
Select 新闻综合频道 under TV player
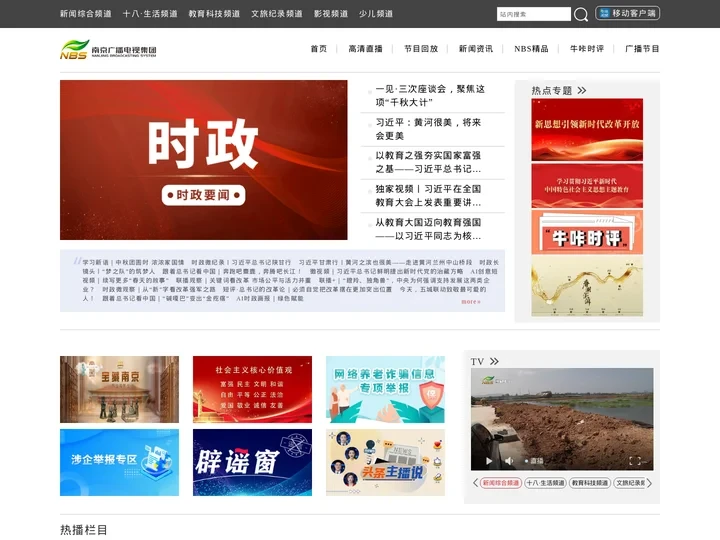tap(501, 483)
